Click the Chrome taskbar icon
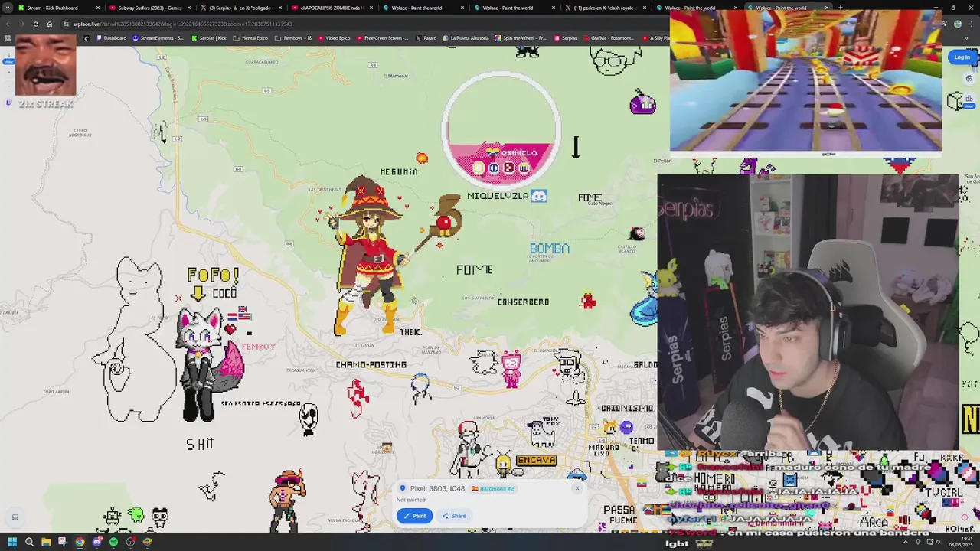This screenshot has height=551, width=980. click(80, 542)
